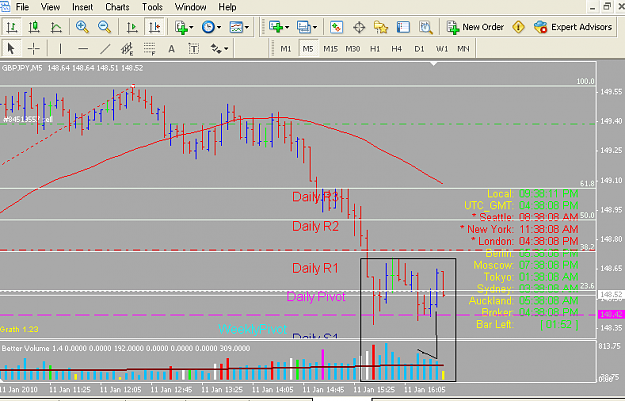Zoom out the chart
The height and width of the screenshot is (401, 625).
coord(104,27)
